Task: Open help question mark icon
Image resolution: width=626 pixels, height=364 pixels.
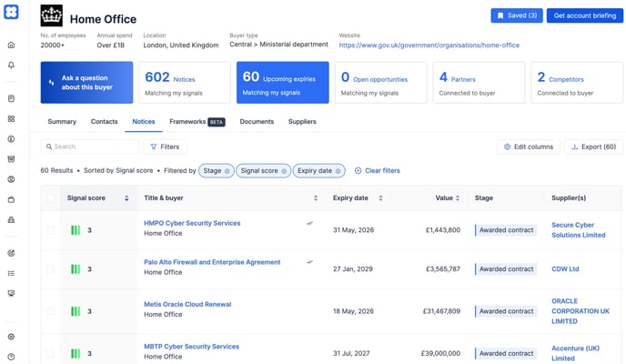Action: click(11, 357)
